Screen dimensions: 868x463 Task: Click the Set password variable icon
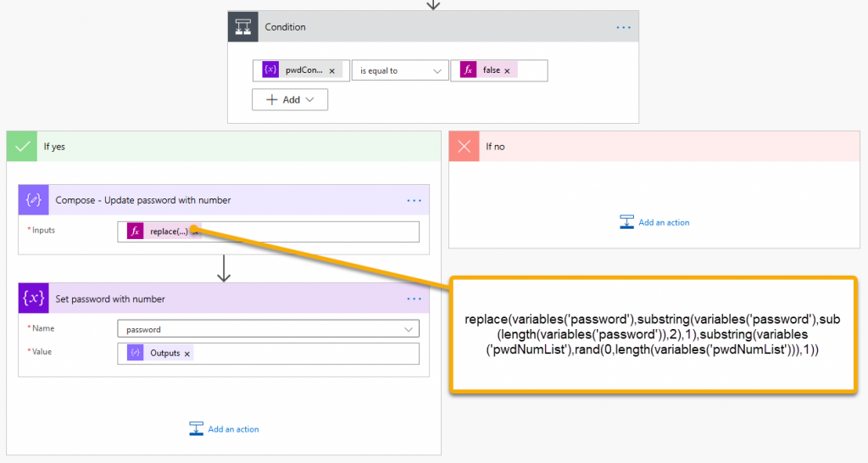tap(34, 298)
